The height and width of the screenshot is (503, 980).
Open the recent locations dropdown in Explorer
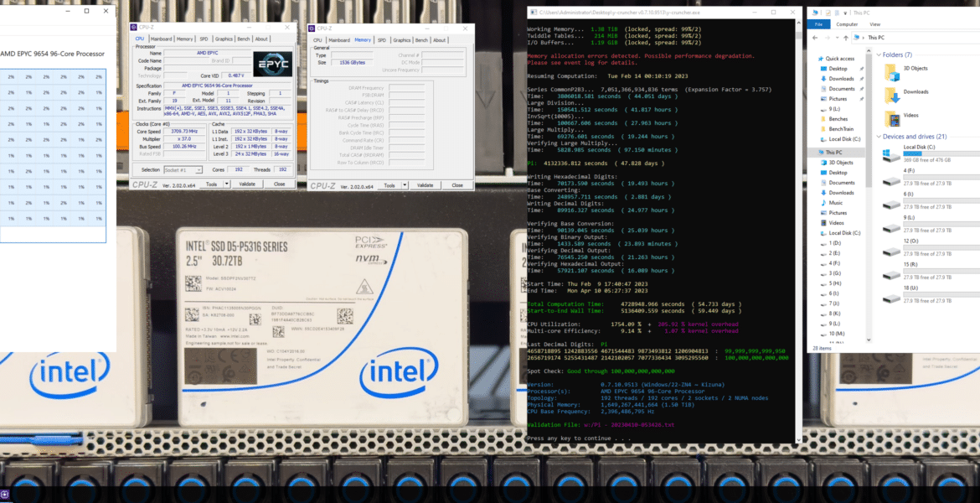point(836,38)
